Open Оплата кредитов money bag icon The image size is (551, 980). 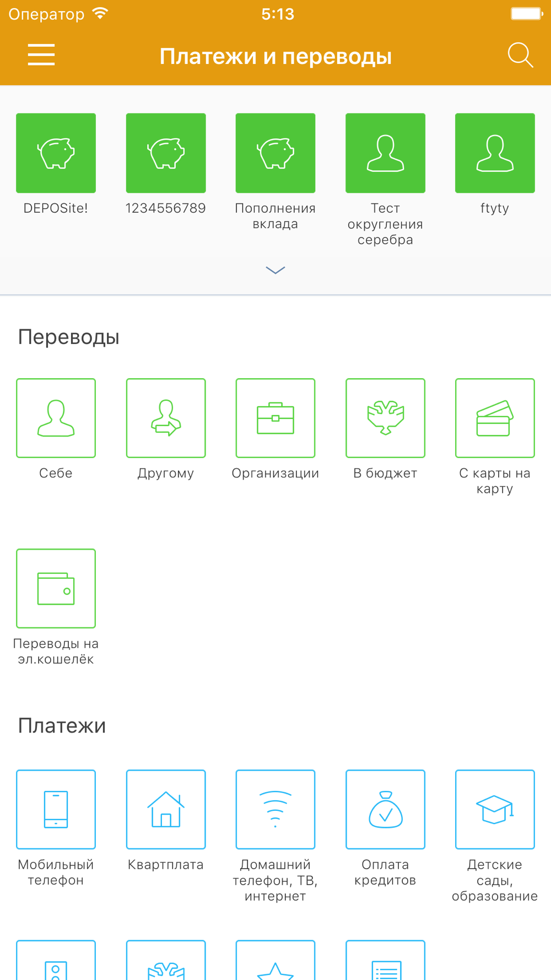[385, 809]
